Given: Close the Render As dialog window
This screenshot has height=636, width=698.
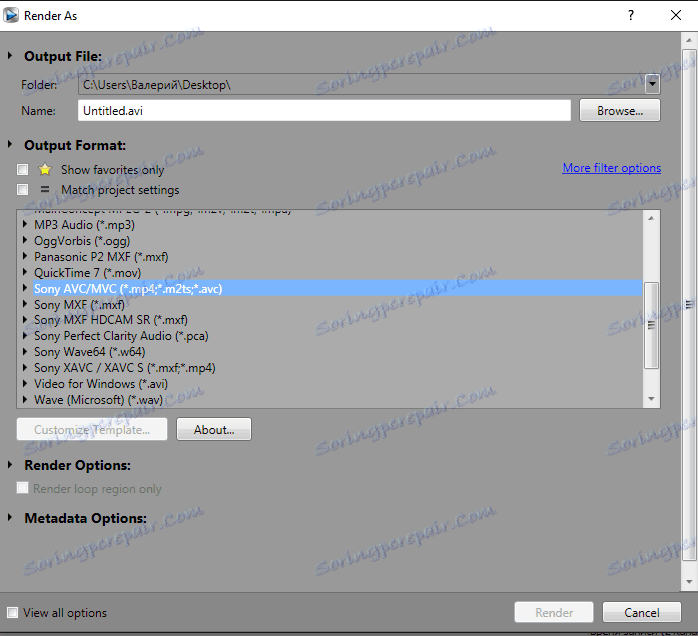Looking at the screenshot, I should click(x=676, y=16).
